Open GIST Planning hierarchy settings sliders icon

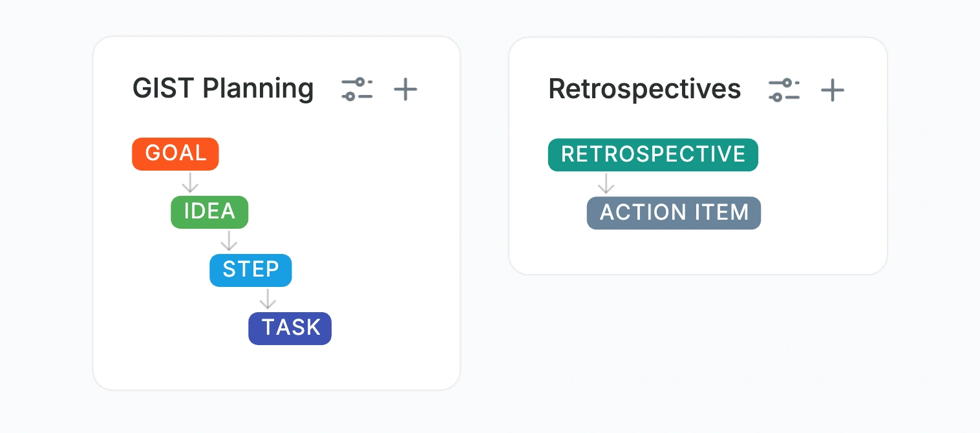357,89
